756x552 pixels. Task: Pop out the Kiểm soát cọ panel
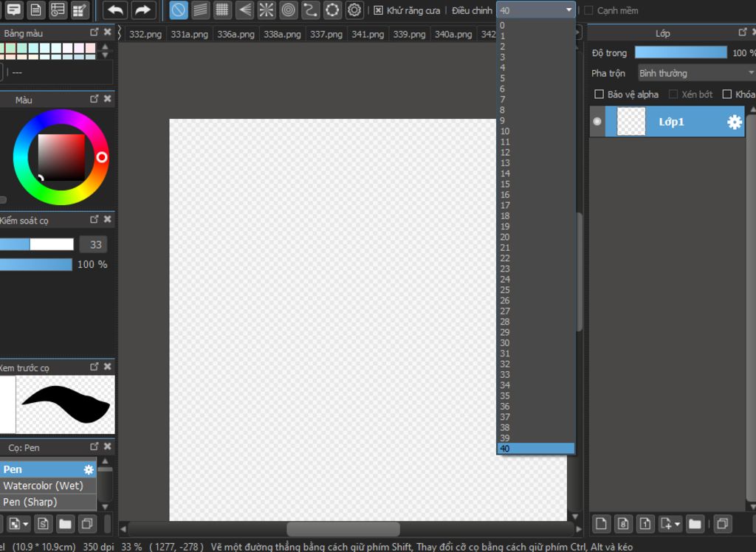[94, 219]
